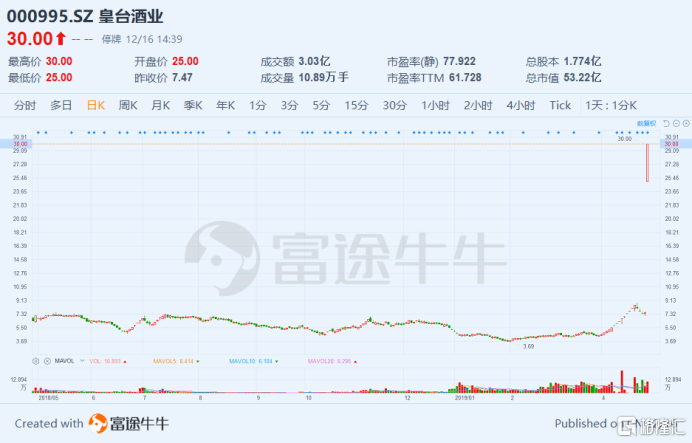Switch to 1分 one-minute chart
The height and width of the screenshot is (443, 692).
258,105
